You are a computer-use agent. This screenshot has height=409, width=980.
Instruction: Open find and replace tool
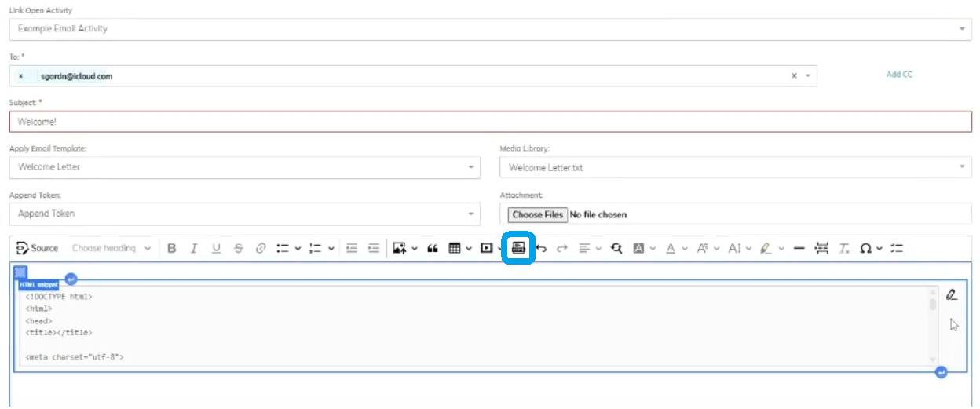click(616, 248)
